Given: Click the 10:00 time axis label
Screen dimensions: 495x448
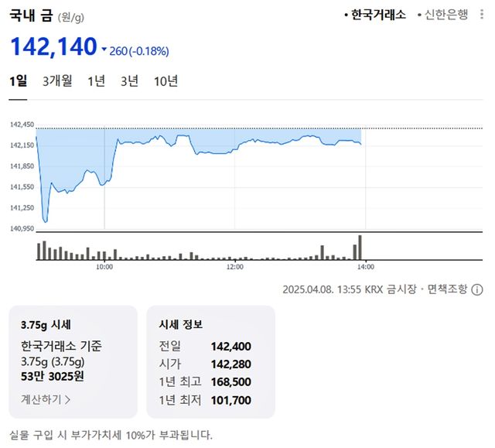Looking at the screenshot, I should tap(104, 267).
